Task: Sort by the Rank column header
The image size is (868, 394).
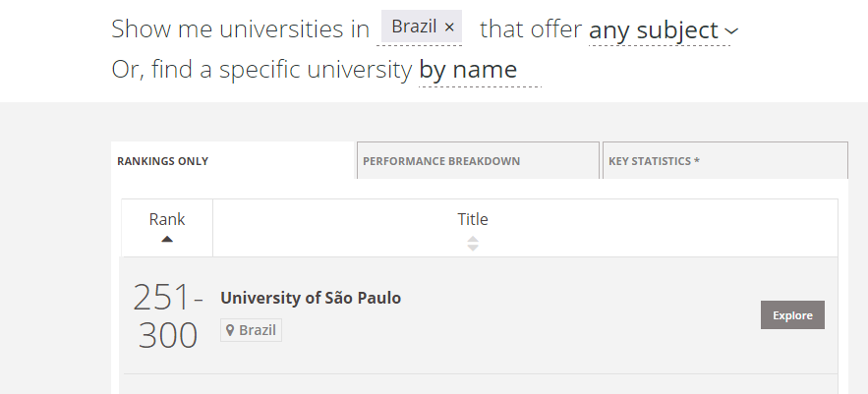Action: (167, 219)
